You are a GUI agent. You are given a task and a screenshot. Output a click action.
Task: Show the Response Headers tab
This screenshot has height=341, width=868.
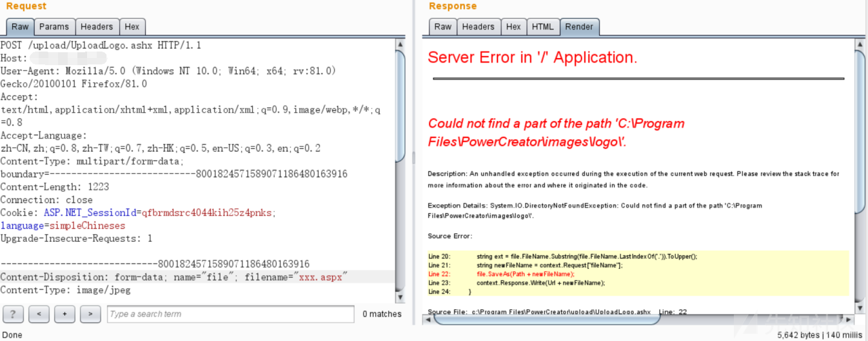tap(478, 26)
